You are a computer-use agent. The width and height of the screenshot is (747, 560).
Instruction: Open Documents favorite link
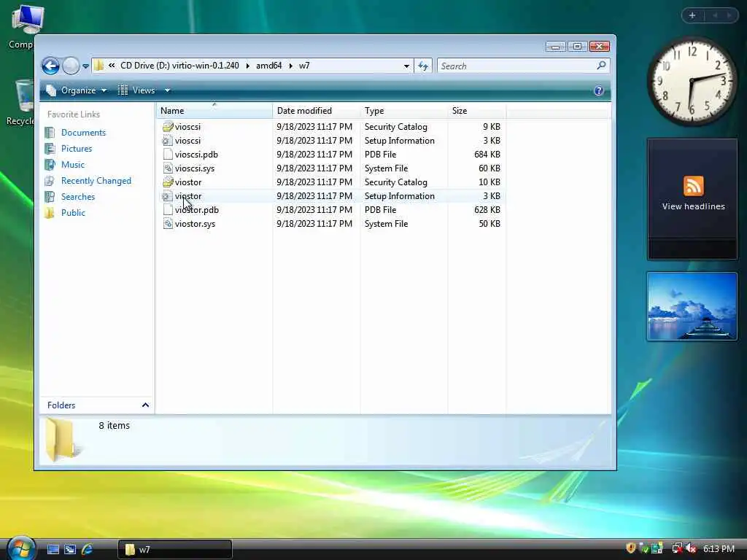(x=83, y=133)
